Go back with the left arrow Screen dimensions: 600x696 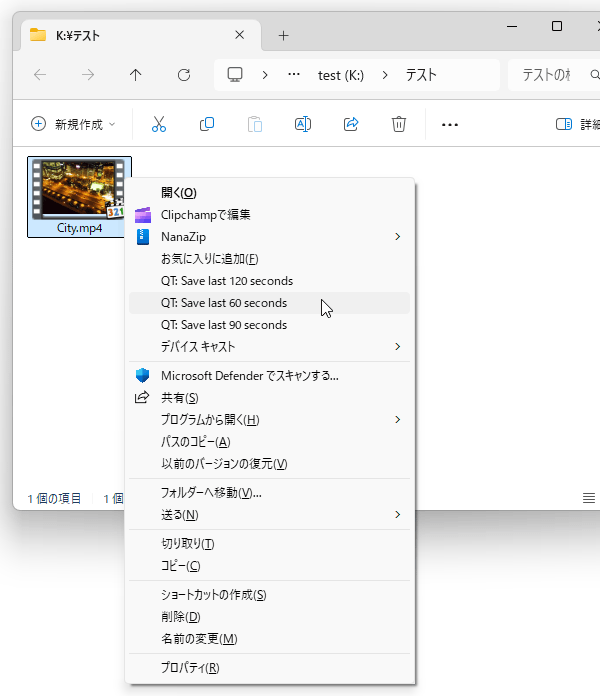click(x=40, y=75)
